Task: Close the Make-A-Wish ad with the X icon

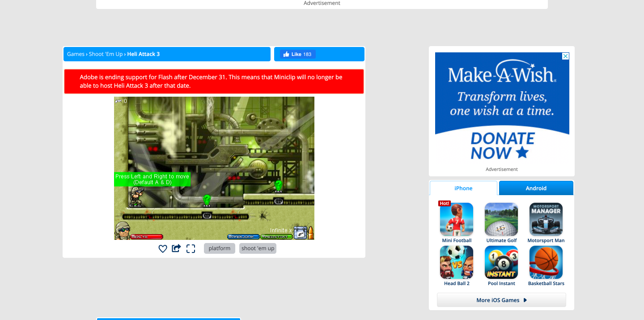Action: pos(565,56)
